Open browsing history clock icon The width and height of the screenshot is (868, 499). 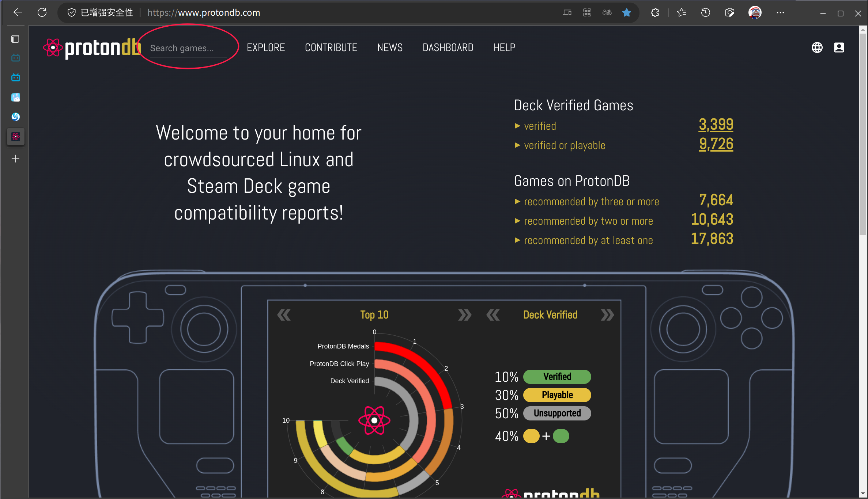pyautogui.click(x=705, y=12)
